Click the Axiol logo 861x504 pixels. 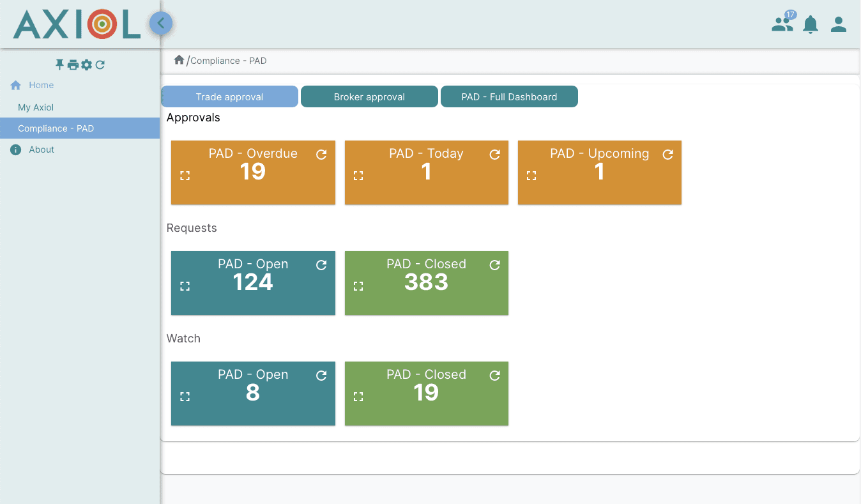[77, 24]
